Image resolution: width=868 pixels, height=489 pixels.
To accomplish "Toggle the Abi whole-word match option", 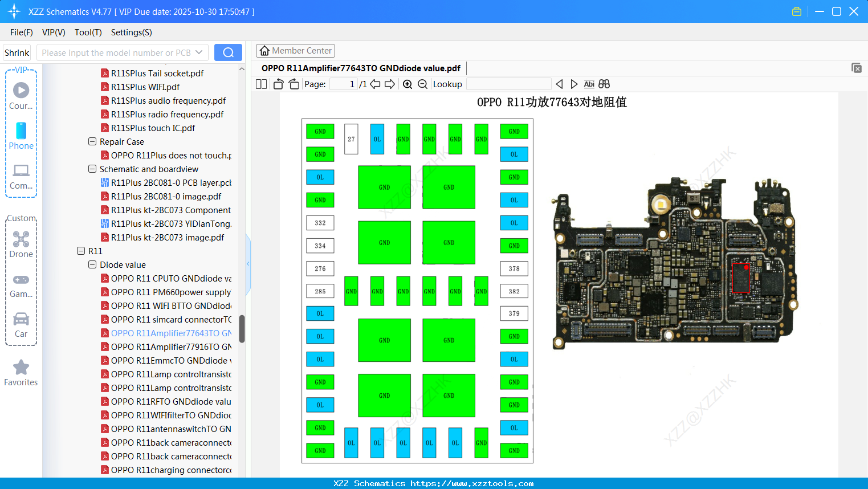I will [x=589, y=84].
